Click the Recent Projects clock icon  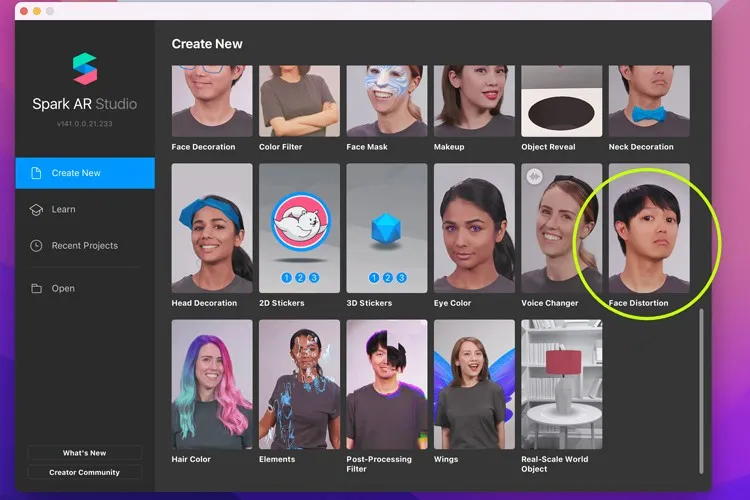click(36, 245)
